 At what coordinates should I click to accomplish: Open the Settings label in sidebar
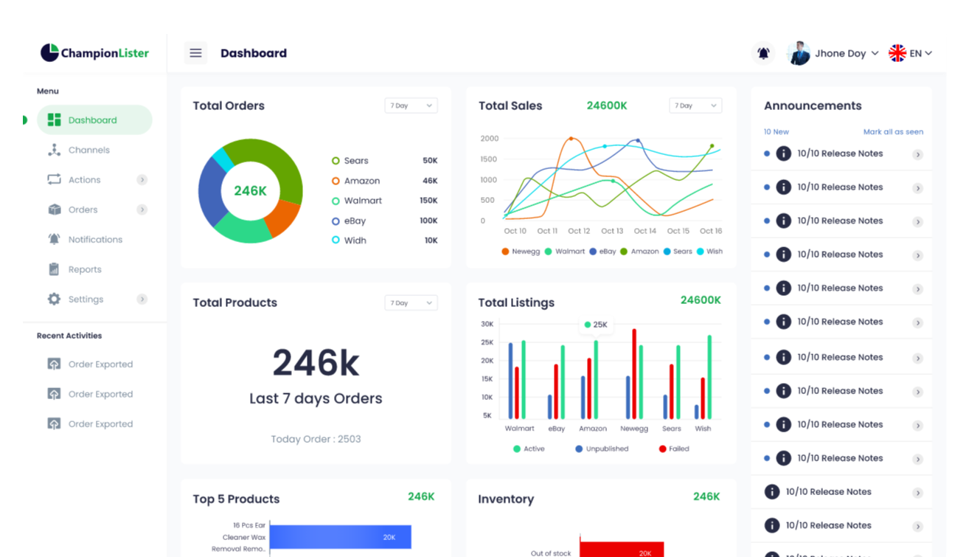coord(86,300)
